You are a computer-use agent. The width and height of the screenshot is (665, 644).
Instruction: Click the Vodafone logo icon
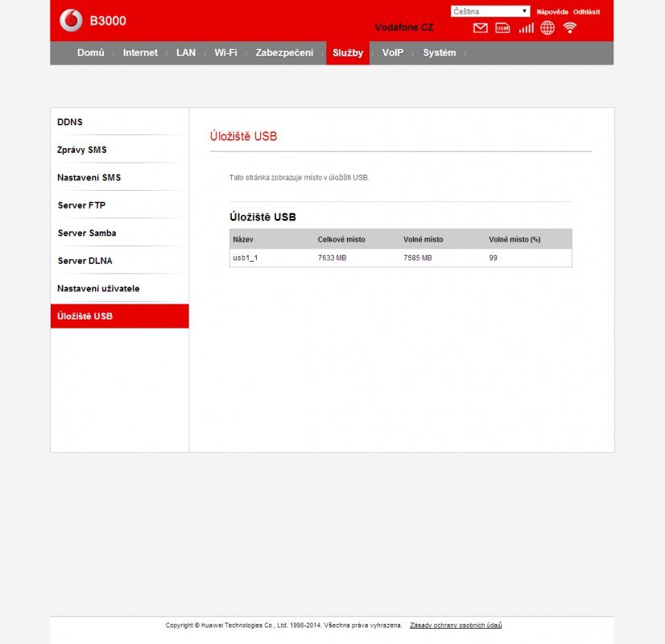coord(71,21)
